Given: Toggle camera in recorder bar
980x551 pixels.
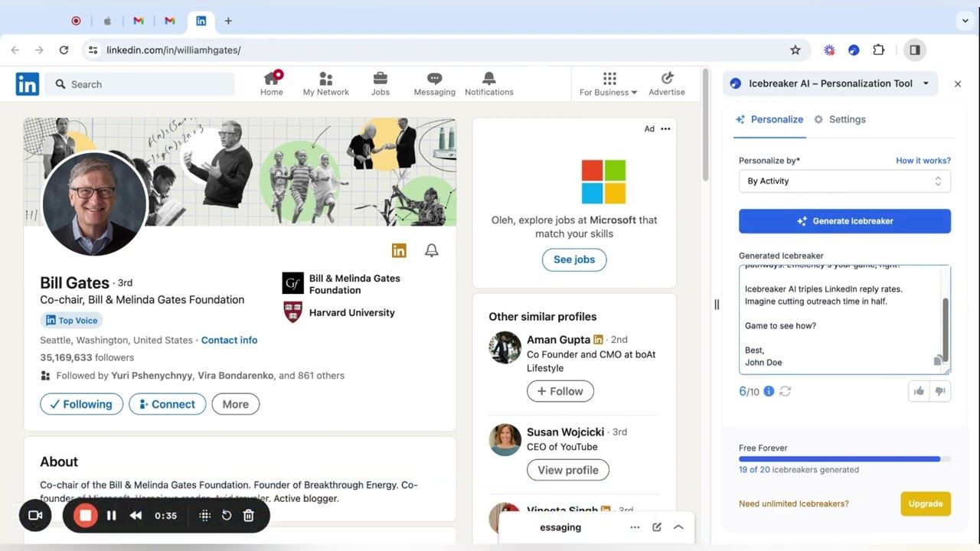Looking at the screenshot, I should pyautogui.click(x=35, y=516).
